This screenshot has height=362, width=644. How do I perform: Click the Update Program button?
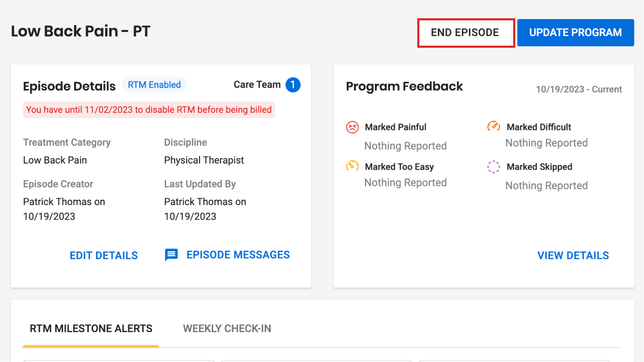point(575,32)
